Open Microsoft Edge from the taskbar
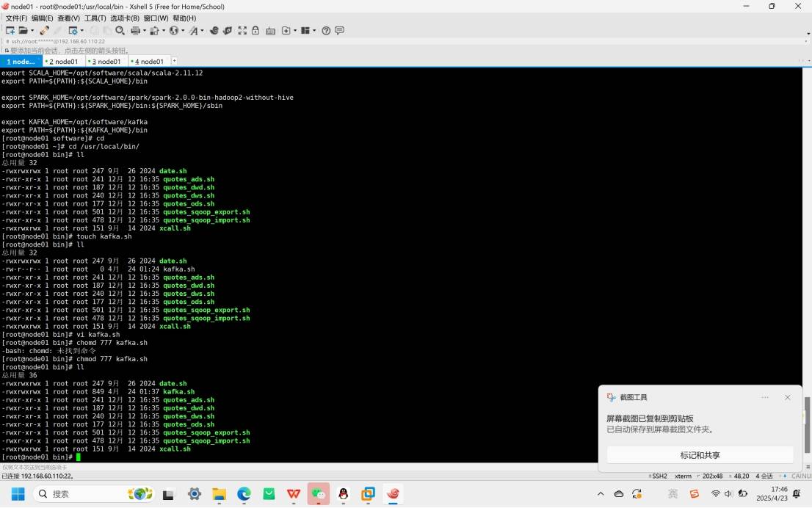 [244, 494]
